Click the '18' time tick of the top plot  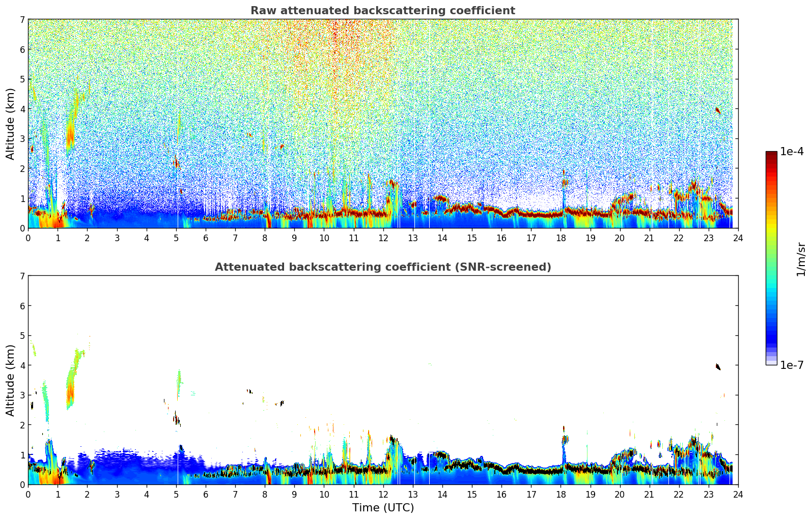tap(561, 238)
